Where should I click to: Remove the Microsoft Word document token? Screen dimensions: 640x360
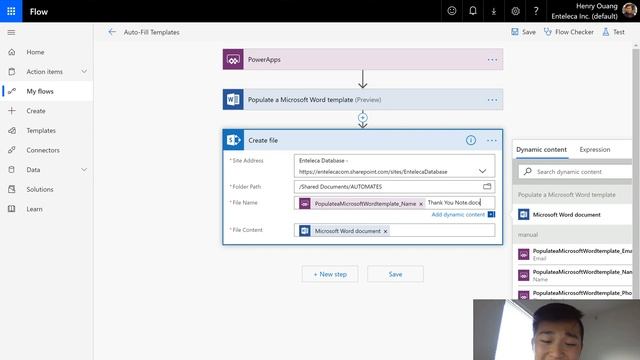pos(385,231)
